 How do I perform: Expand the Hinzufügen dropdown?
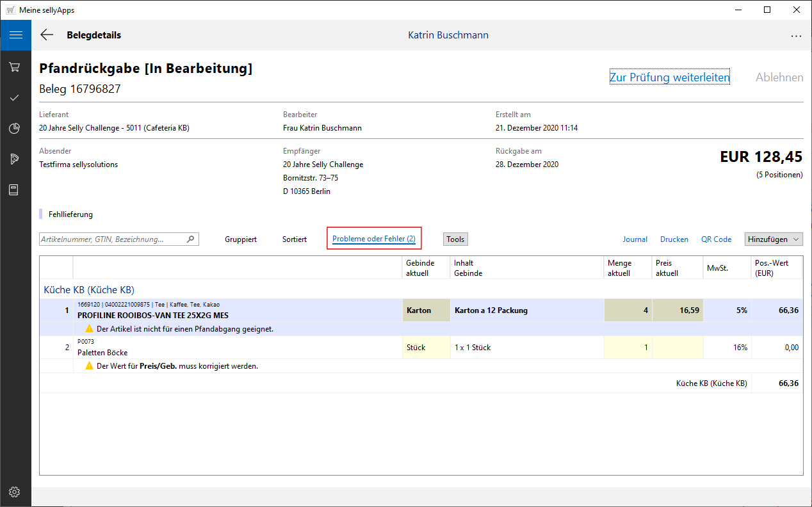tap(774, 239)
